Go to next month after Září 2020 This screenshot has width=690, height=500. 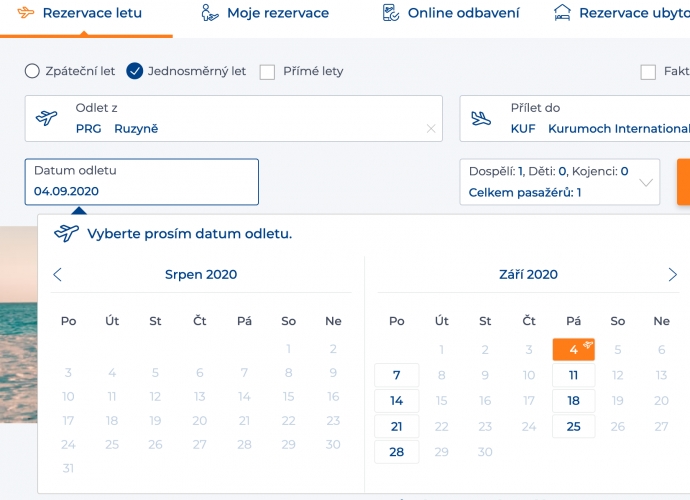coord(672,275)
